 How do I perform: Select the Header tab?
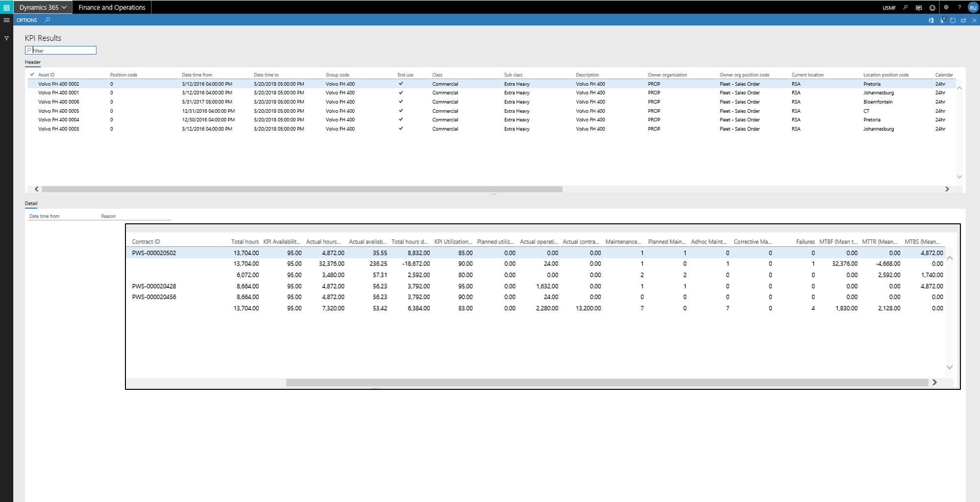[33, 62]
